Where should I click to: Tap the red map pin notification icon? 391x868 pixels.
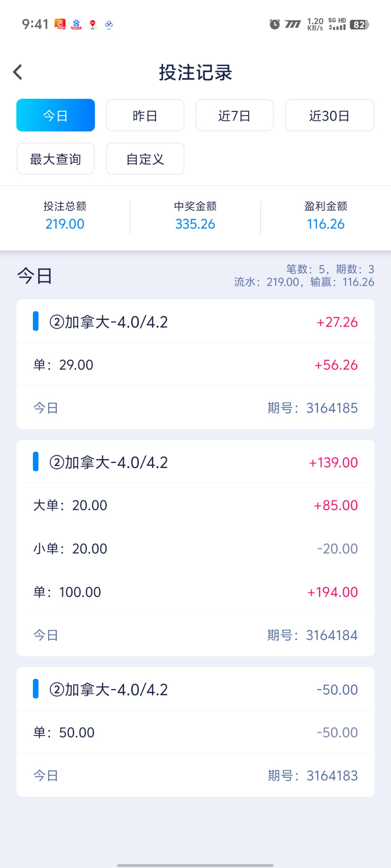[93, 25]
